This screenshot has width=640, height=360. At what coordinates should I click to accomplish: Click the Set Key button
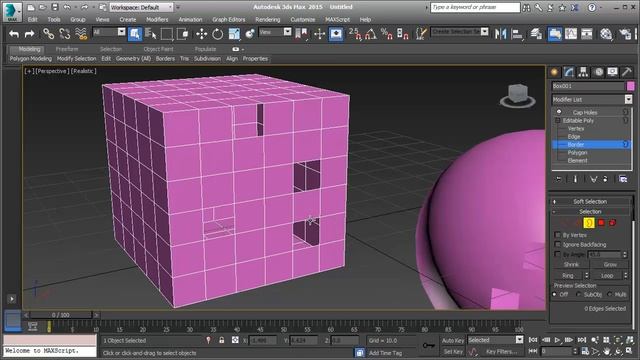click(453, 351)
